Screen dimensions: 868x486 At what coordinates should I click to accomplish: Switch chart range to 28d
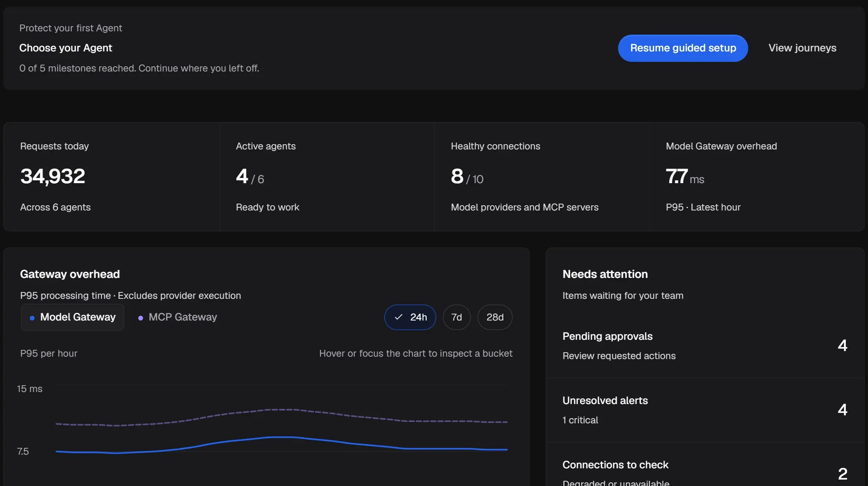point(495,317)
